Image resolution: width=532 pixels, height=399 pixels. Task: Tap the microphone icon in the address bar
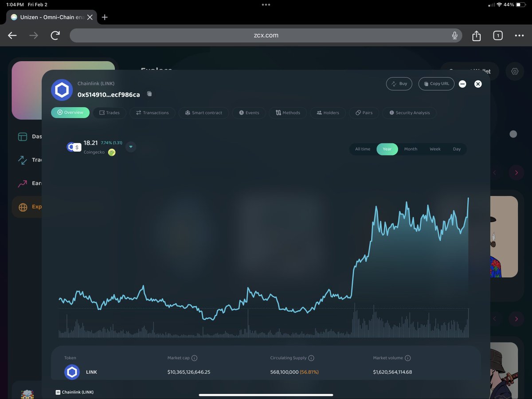454,35
